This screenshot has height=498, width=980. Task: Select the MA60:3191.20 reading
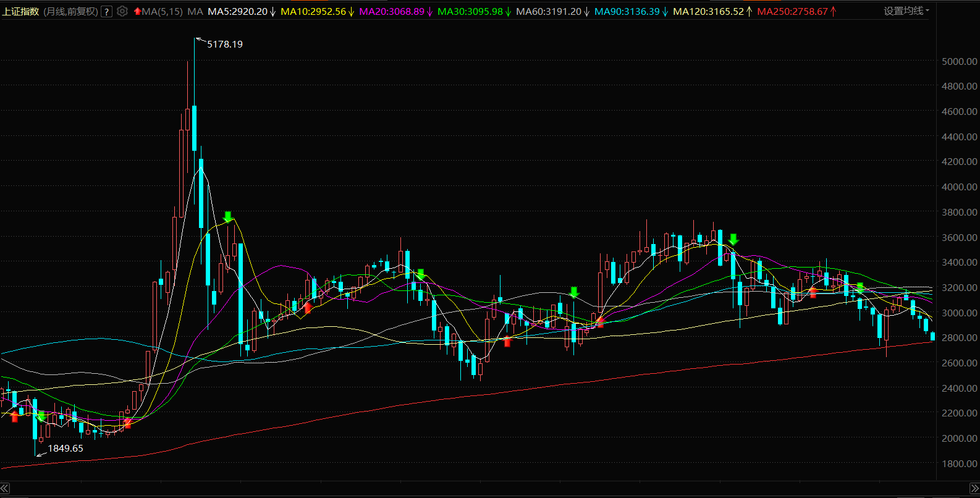(x=549, y=11)
